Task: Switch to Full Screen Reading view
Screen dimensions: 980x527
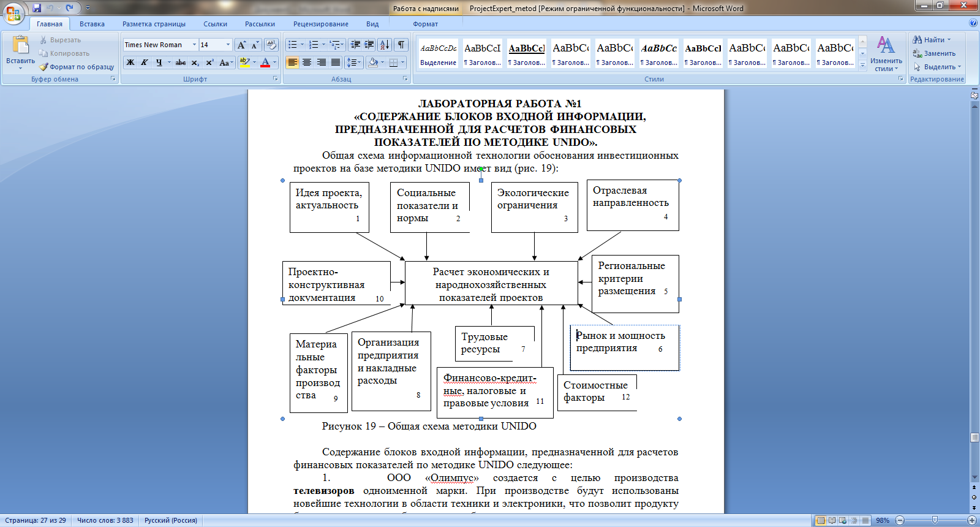Action: [832, 520]
